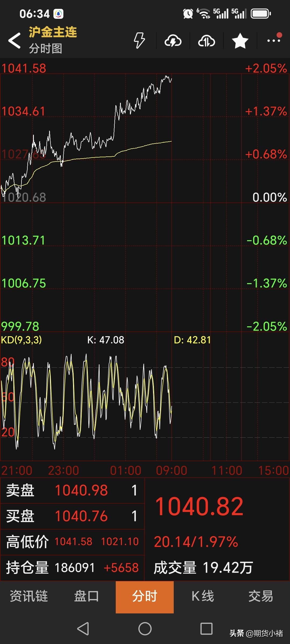
Task: Toggle the favorite star icon
Action: [240, 41]
